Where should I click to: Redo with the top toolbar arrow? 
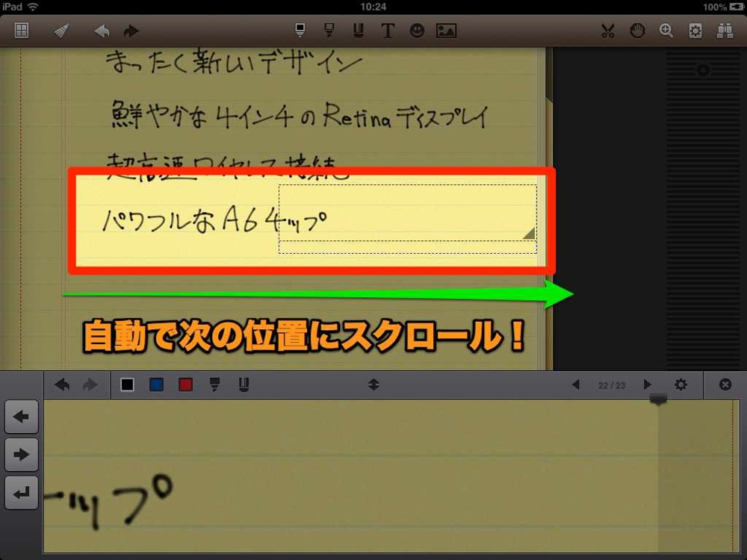coord(131,31)
